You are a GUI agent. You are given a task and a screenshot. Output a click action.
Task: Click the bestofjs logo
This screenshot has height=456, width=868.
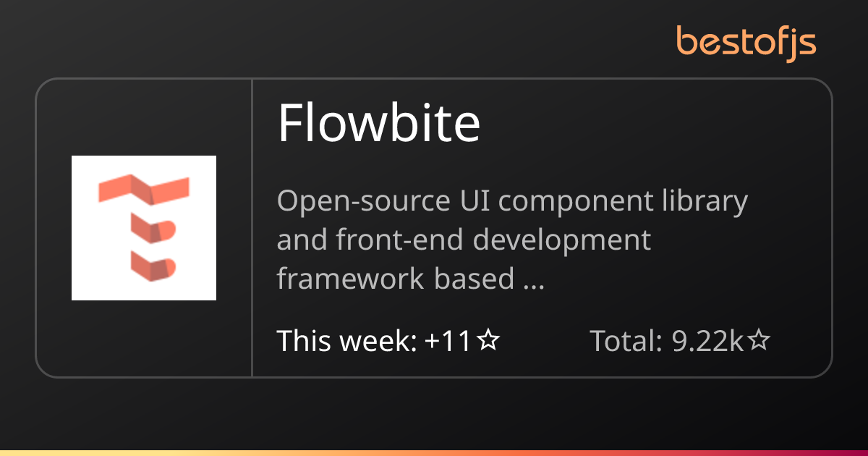(x=746, y=42)
